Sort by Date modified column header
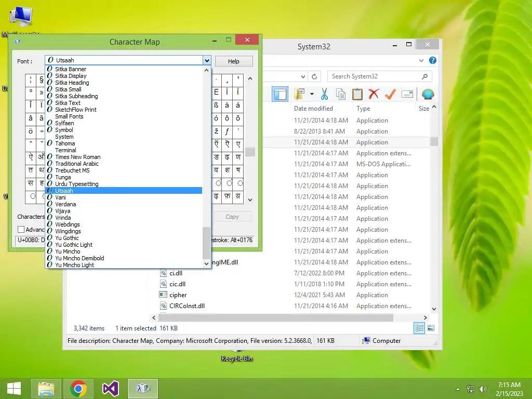The height and width of the screenshot is (399, 532). click(x=313, y=108)
